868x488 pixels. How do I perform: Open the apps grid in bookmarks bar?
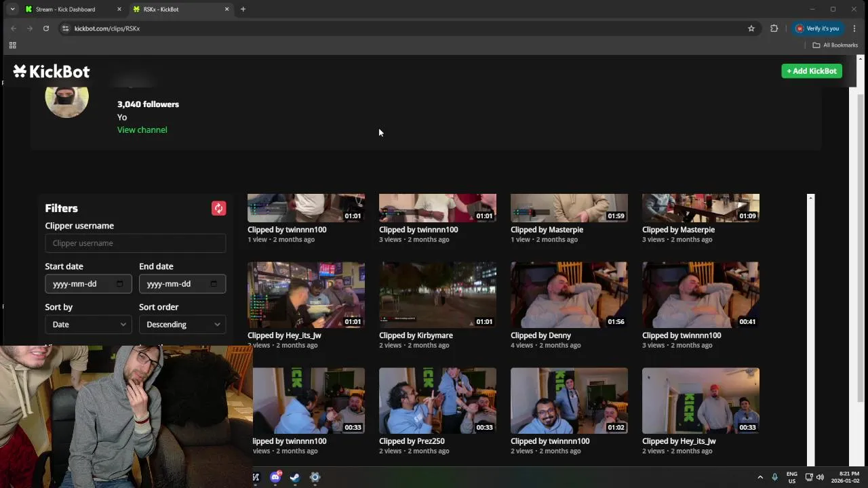click(12, 45)
